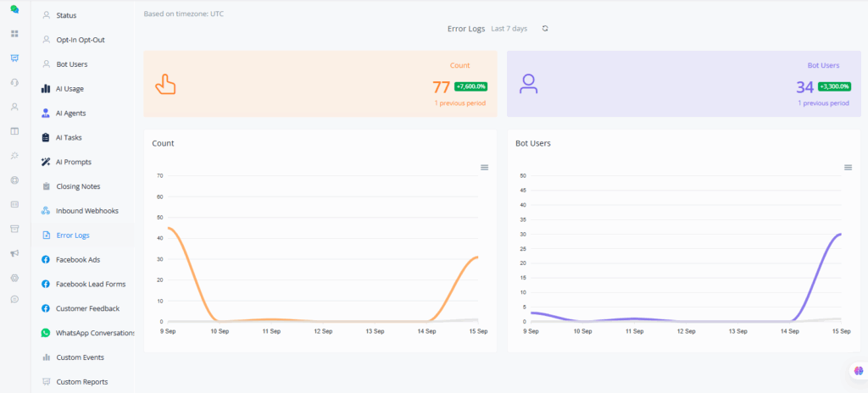868x393 pixels.
Task: Open the Custom Reports link
Action: 81,382
